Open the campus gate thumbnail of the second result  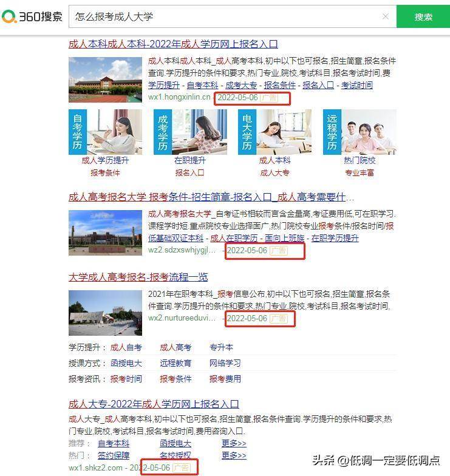pos(105,233)
